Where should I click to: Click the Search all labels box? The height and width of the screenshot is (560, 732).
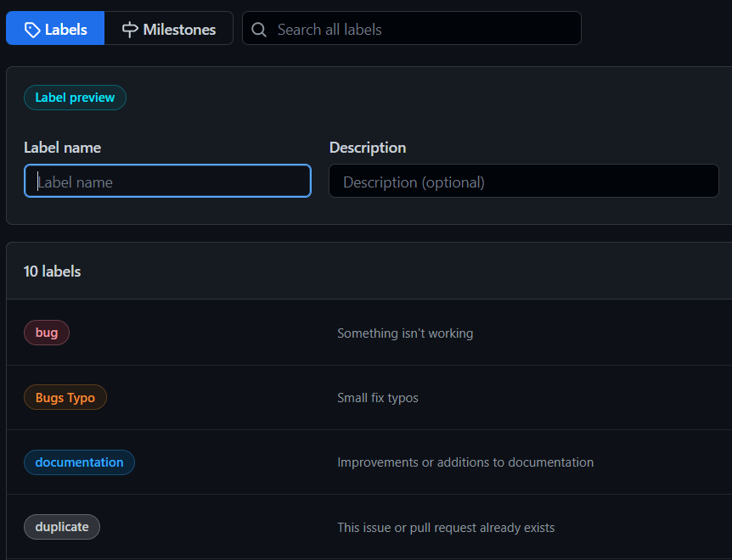click(411, 28)
